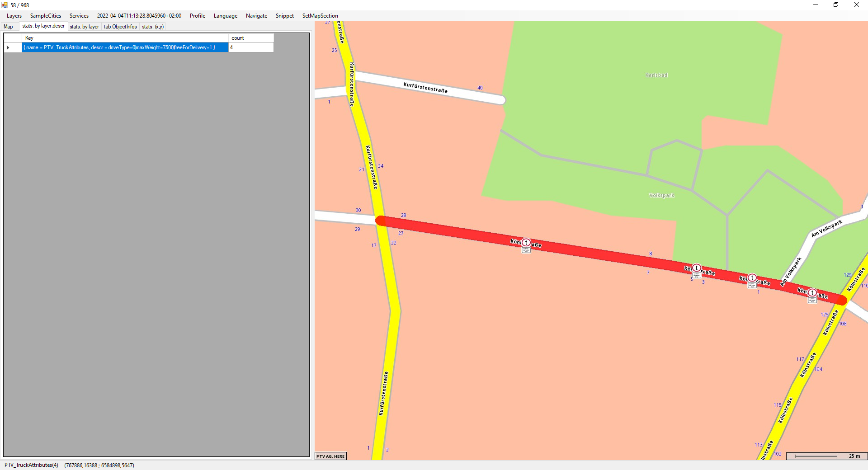Screen dimensions: 868x470
Task: Click the truck sign beside house number 5
Action: (x=697, y=268)
